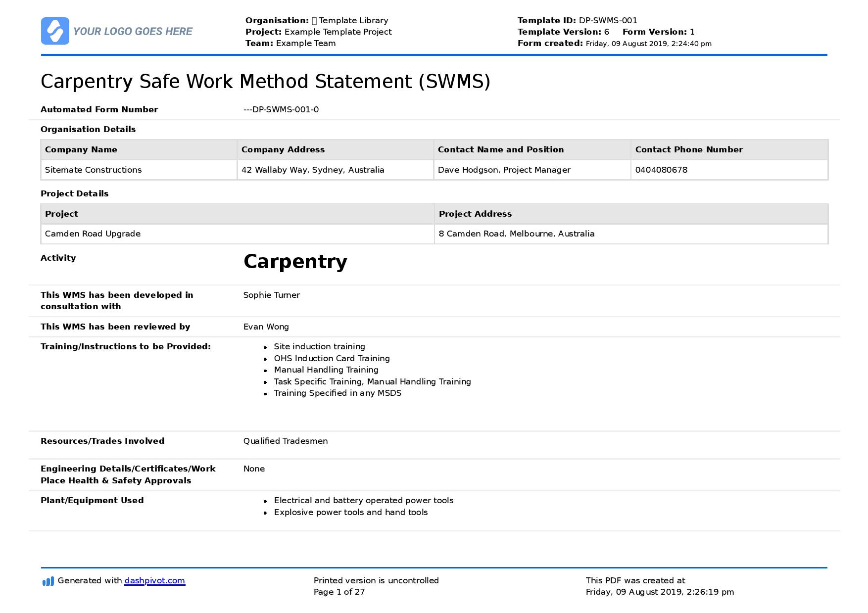Click 'Printed version is uncontrolled' footer text
868x613 pixels.
point(376,581)
